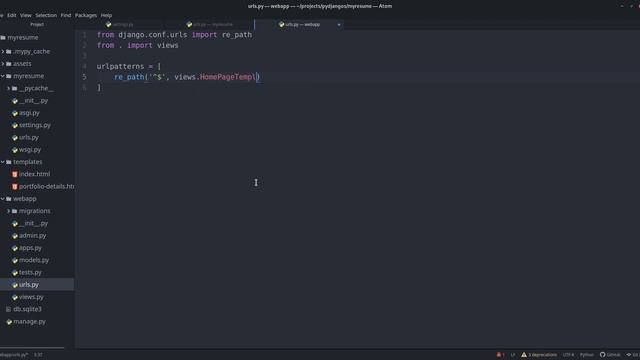Expand the .mypy_cache folder
The width and height of the screenshot is (640, 360).
pos(3,51)
